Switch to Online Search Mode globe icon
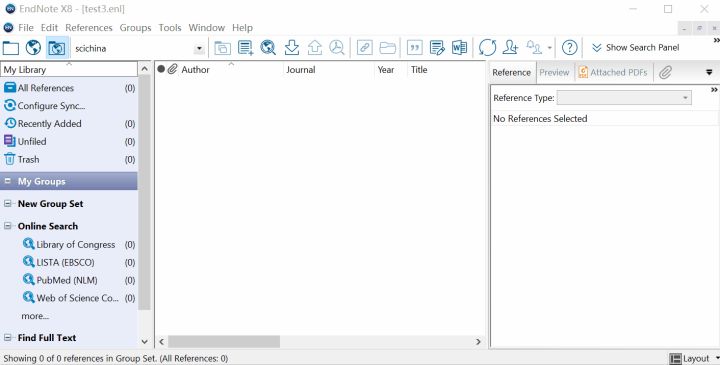The image size is (720, 365). (x=33, y=47)
